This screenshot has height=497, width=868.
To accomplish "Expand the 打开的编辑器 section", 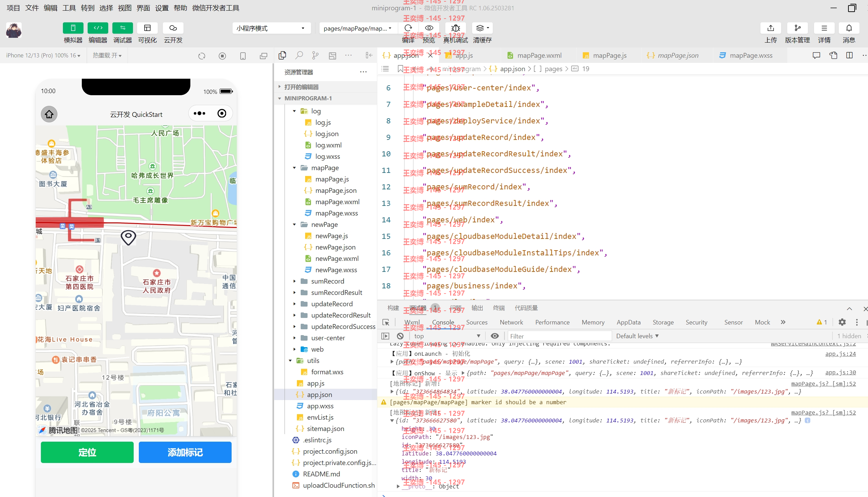I will click(x=325, y=87).
